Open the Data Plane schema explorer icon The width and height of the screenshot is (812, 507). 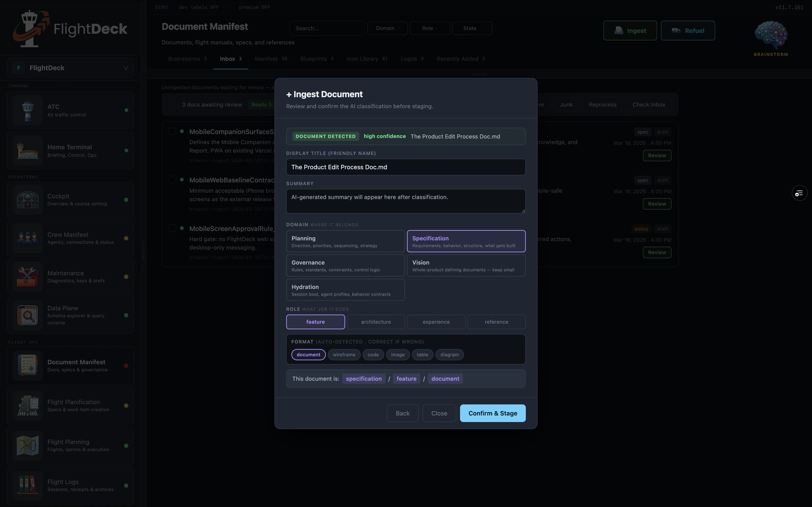pyautogui.click(x=27, y=315)
